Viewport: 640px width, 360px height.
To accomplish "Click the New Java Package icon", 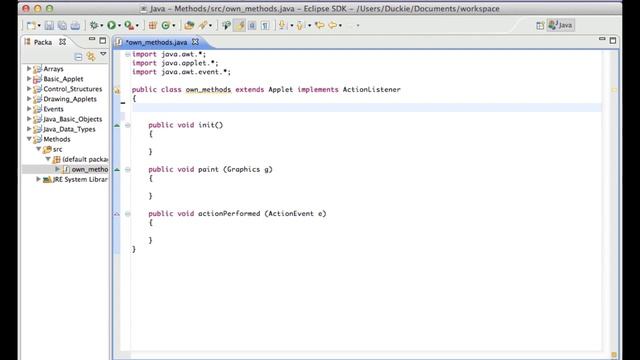I will click(x=152, y=25).
